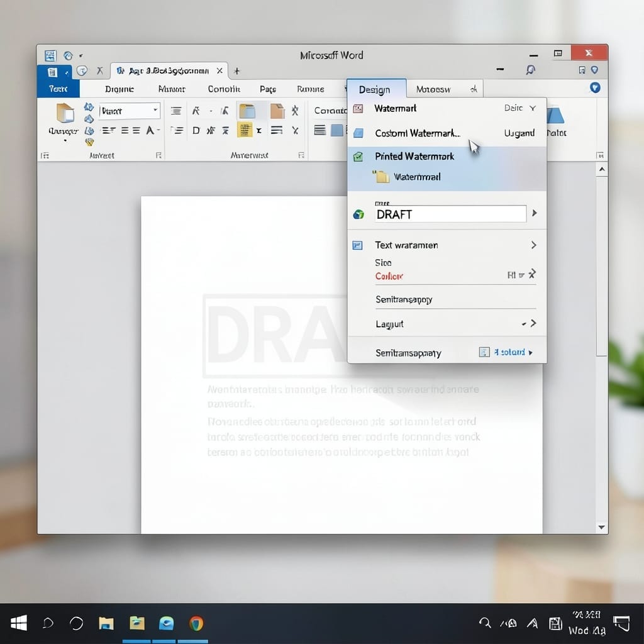Open the notification center icon
This screenshot has width=644, height=644.
[x=622, y=623]
